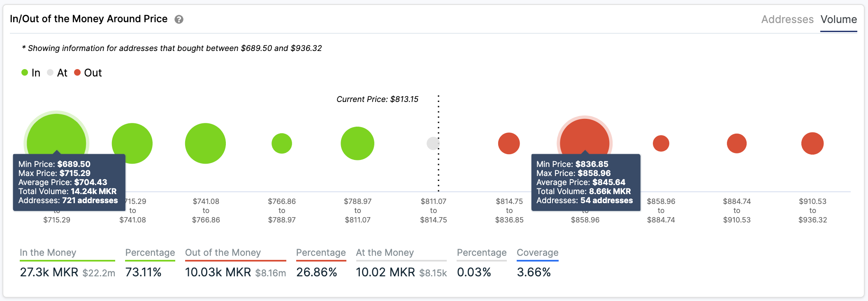Click the $910.53 to $936.32 red bubble
Viewport: 868px width, 301px height.
pyautogui.click(x=812, y=144)
